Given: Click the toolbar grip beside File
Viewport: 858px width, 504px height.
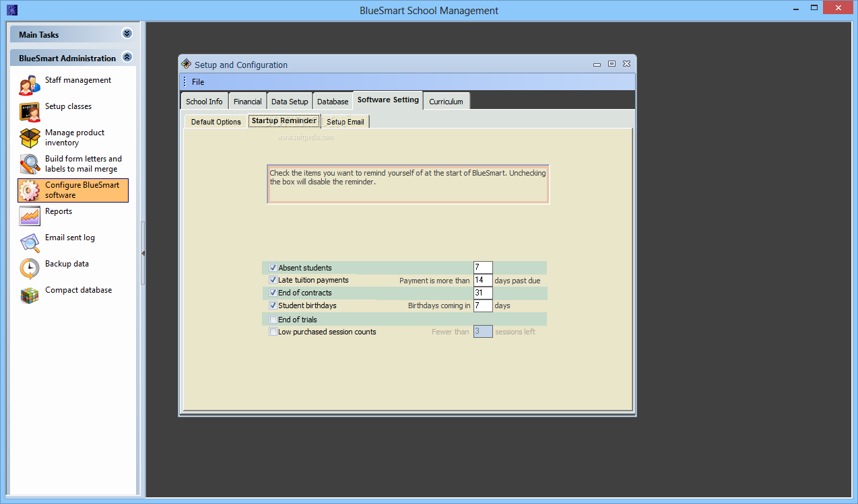Looking at the screenshot, I should tap(185, 82).
